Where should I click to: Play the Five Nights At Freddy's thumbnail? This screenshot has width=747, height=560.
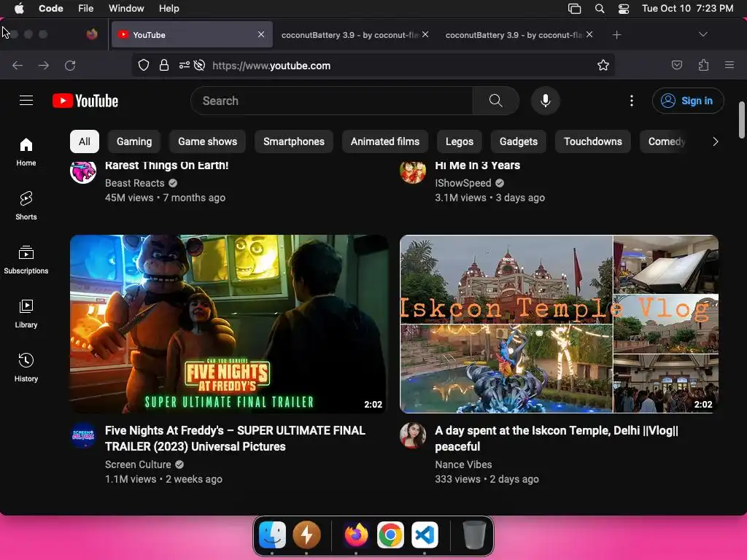(228, 324)
